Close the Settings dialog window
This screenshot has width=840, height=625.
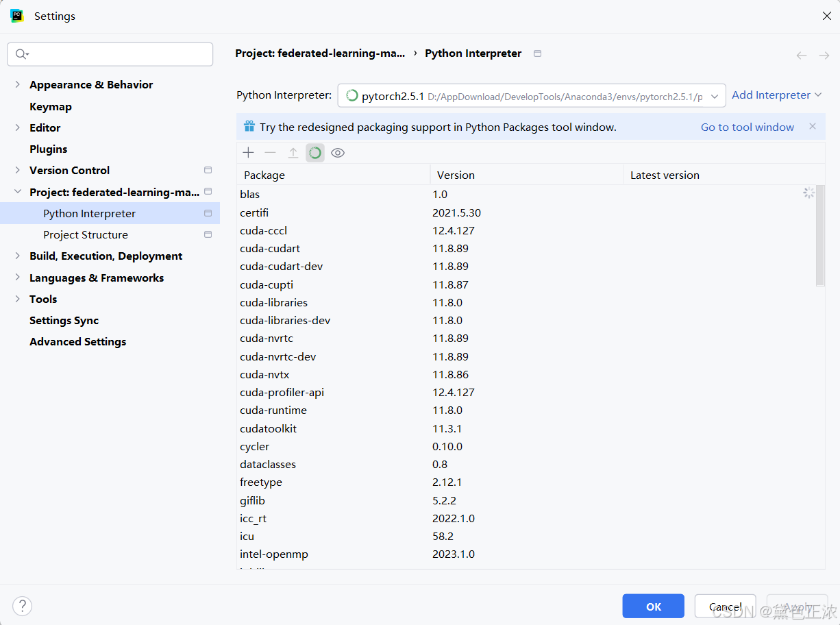point(826,16)
